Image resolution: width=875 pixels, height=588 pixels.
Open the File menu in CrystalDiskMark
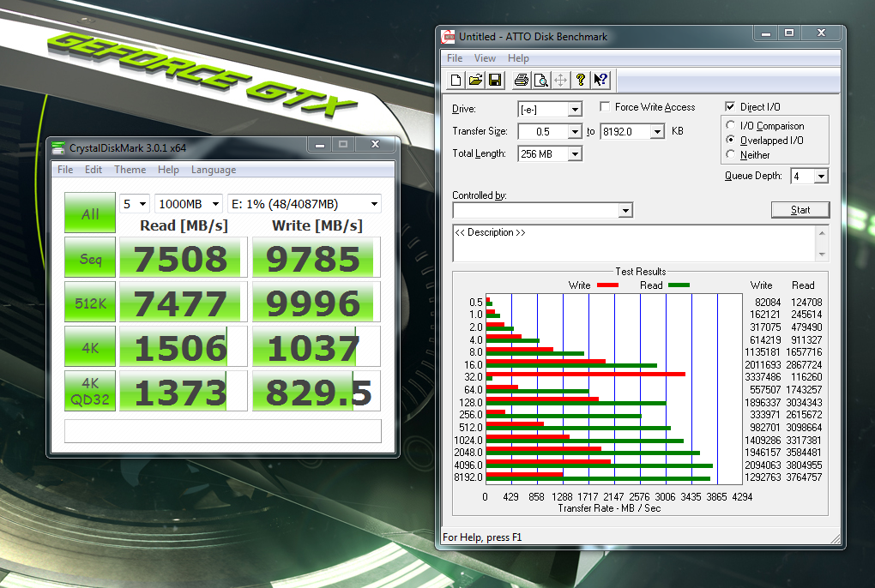[65, 170]
